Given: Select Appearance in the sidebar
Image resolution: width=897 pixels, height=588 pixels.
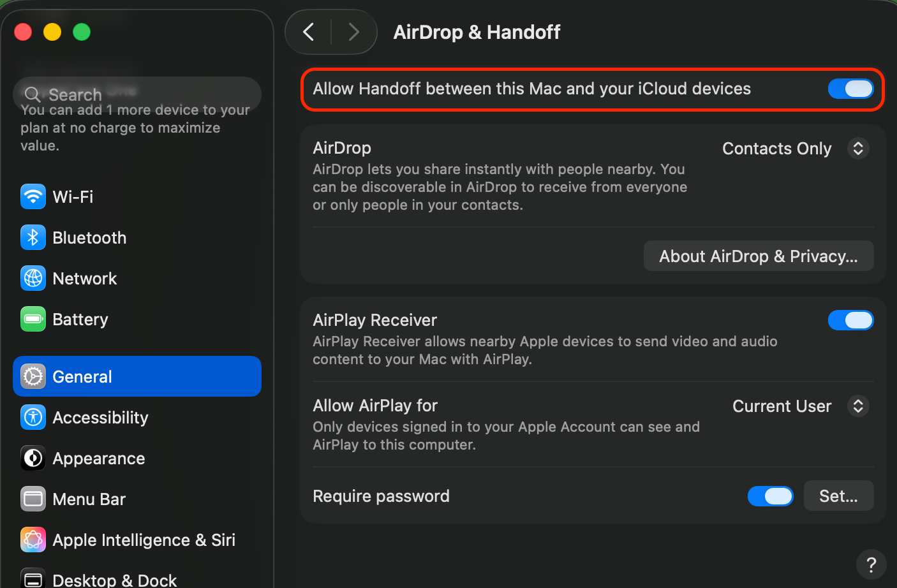Looking at the screenshot, I should pos(137,458).
